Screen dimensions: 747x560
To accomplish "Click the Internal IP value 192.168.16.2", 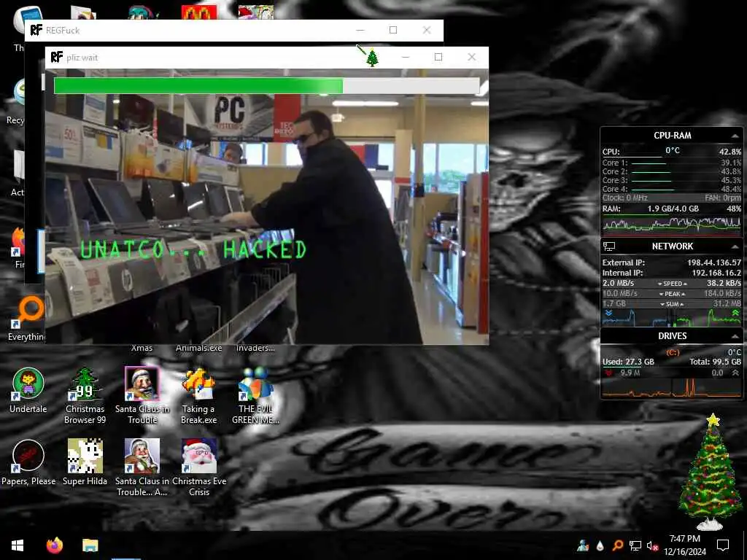I will (x=716, y=273).
